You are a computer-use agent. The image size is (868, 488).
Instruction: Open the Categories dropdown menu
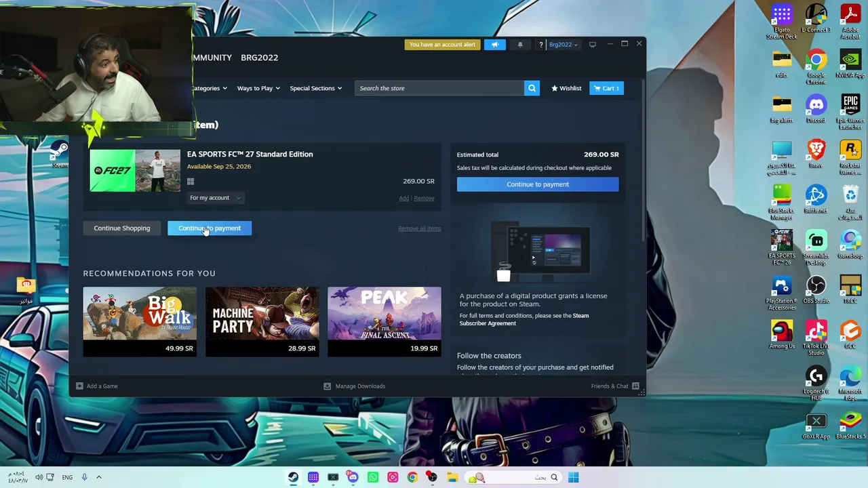coord(209,88)
